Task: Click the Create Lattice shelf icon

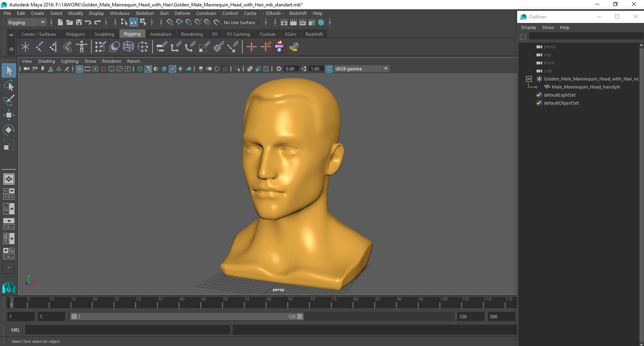Action: [x=128, y=47]
